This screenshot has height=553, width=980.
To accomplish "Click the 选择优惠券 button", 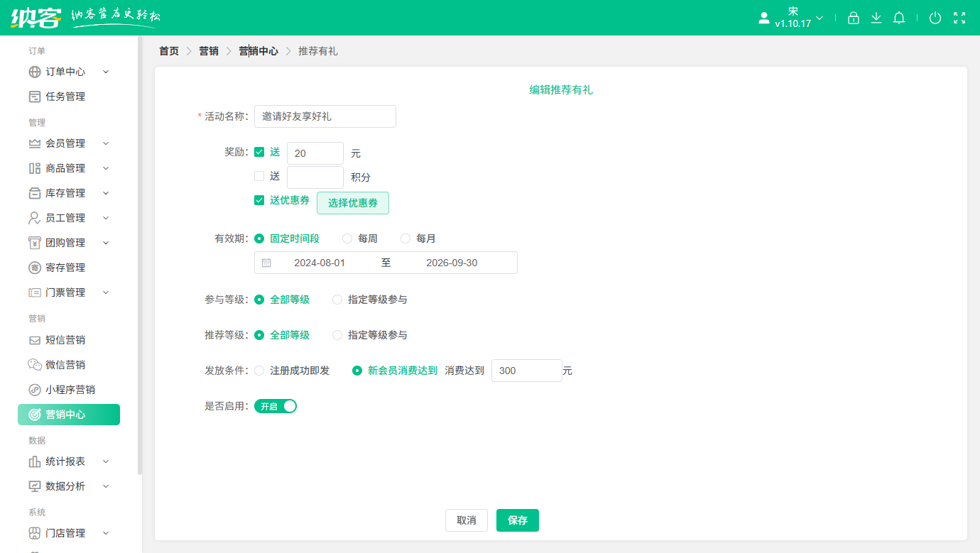I will (x=352, y=202).
